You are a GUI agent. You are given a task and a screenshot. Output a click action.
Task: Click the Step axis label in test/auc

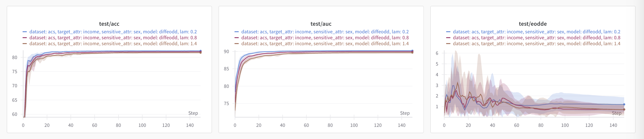405,113
